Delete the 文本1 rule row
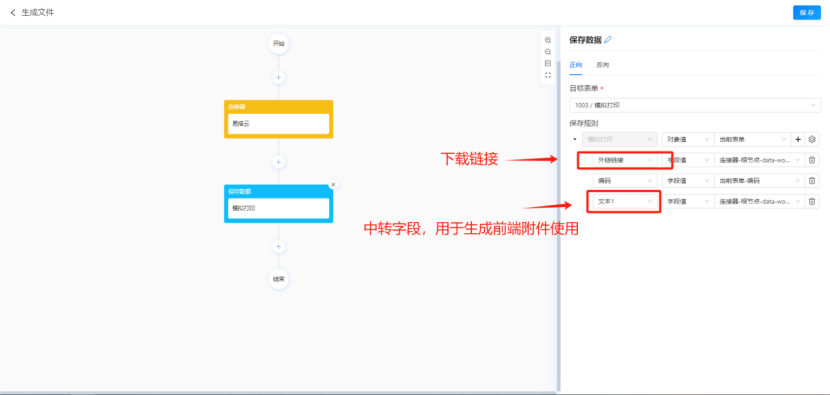The height and width of the screenshot is (395, 830). click(812, 201)
